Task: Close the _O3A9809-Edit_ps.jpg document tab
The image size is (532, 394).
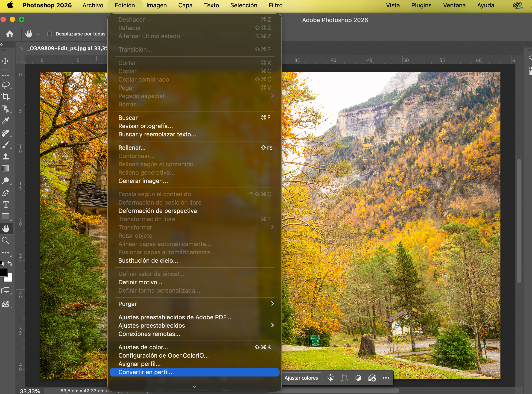Action: 21,48
